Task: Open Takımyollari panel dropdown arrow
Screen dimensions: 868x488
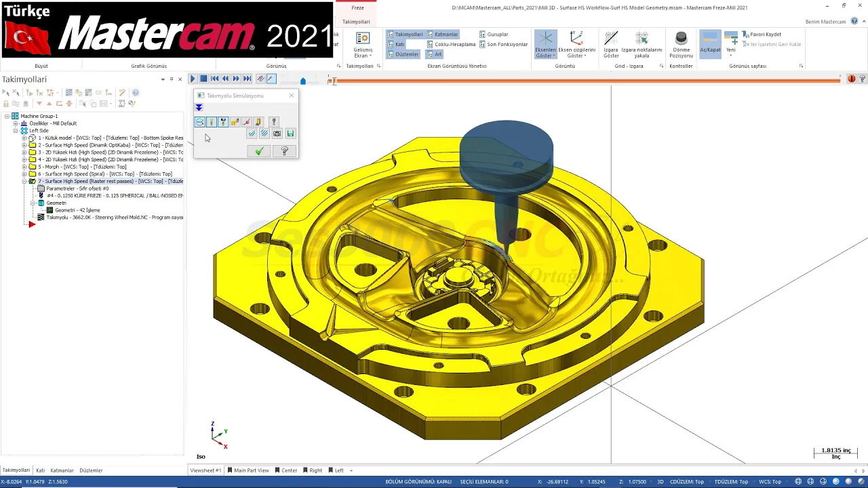Action: coord(163,79)
